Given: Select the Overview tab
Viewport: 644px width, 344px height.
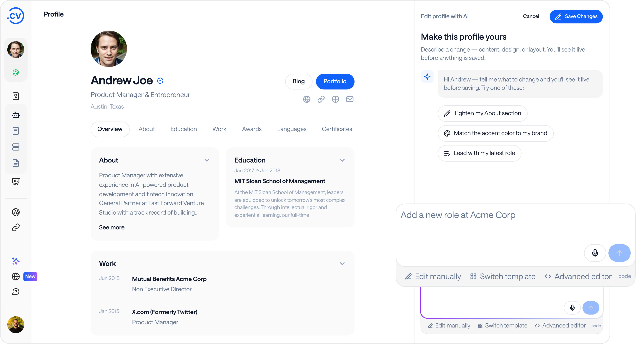Looking at the screenshot, I should coord(110,129).
